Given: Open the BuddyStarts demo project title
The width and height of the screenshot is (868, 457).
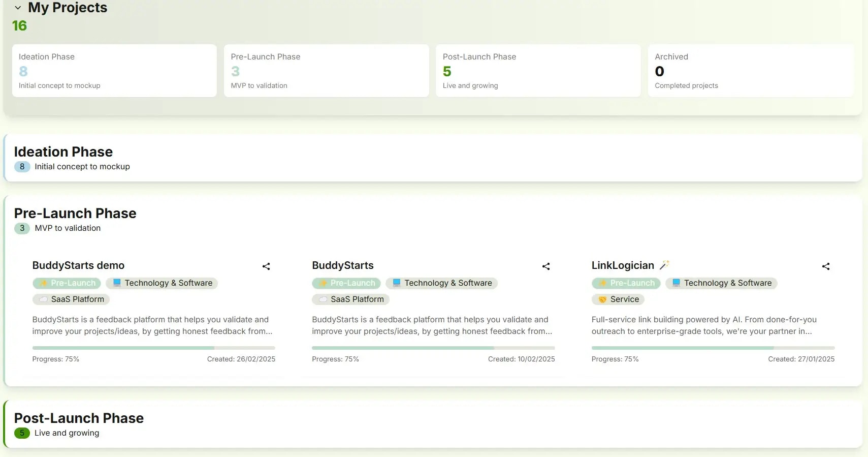Looking at the screenshot, I should (x=78, y=265).
